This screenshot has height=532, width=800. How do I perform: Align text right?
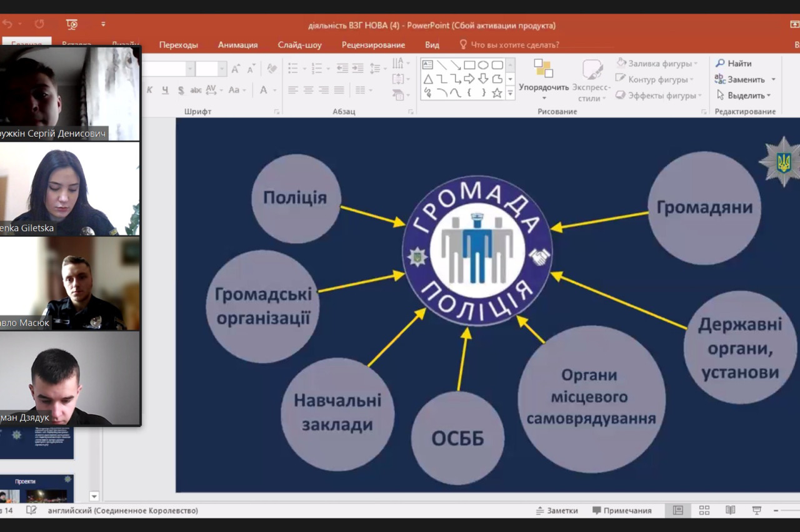[x=323, y=90]
